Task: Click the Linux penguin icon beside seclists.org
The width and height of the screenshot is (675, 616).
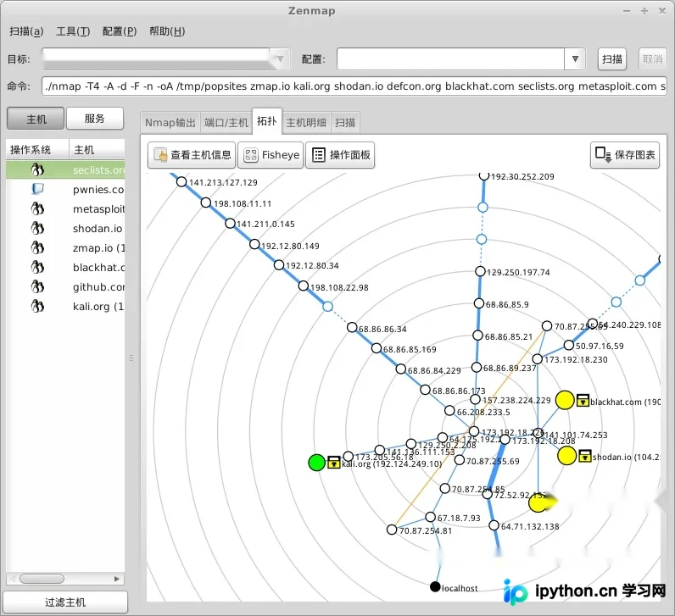Action: click(37, 170)
